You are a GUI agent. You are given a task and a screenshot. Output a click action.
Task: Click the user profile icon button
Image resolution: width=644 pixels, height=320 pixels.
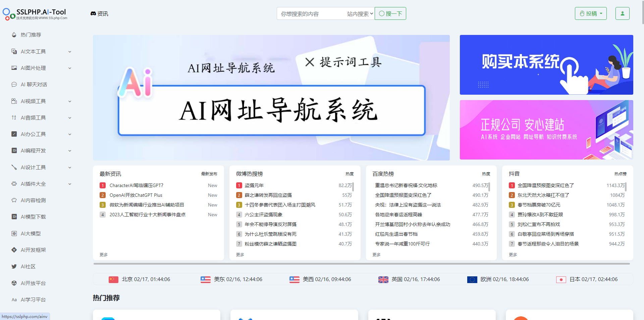coord(622,13)
